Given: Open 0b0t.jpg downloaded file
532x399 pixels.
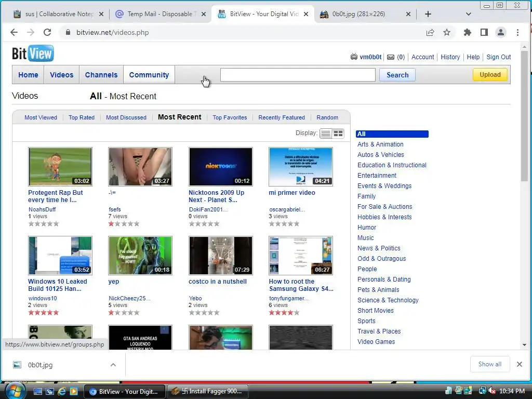Looking at the screenshot, I should [40, 365].
